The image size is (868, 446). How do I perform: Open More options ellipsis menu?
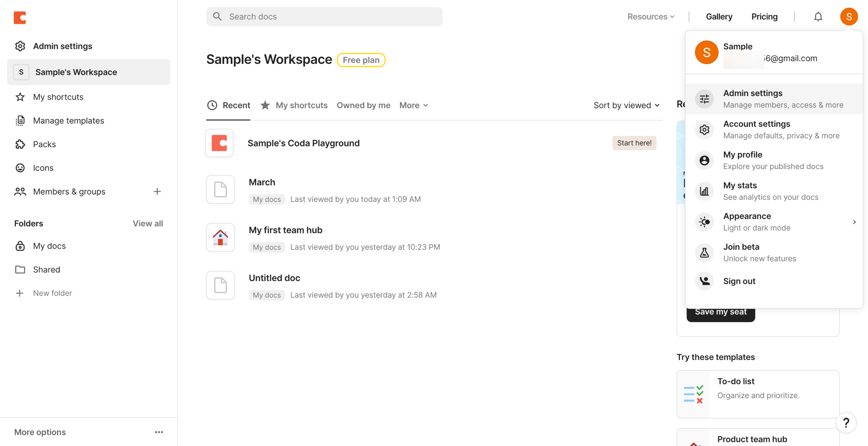point(159,432)
